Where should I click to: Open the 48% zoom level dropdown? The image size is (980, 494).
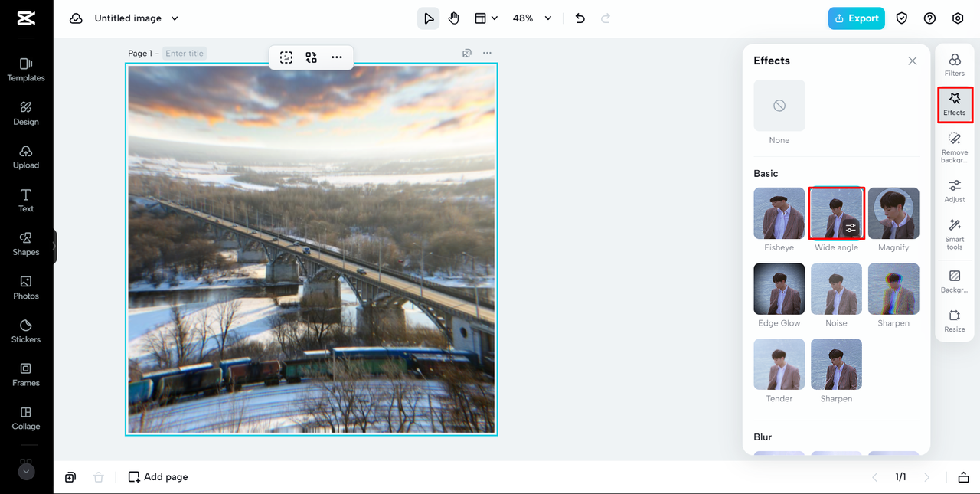532,18
